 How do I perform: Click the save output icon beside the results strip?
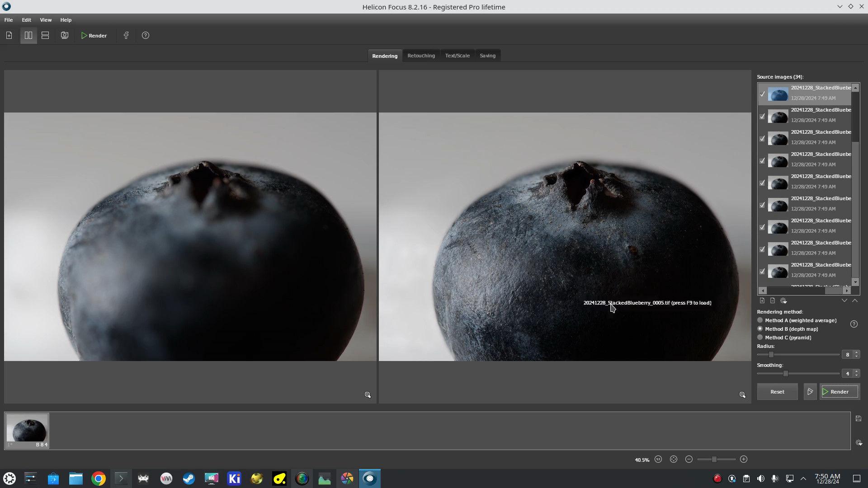click(x=859, y=419)
